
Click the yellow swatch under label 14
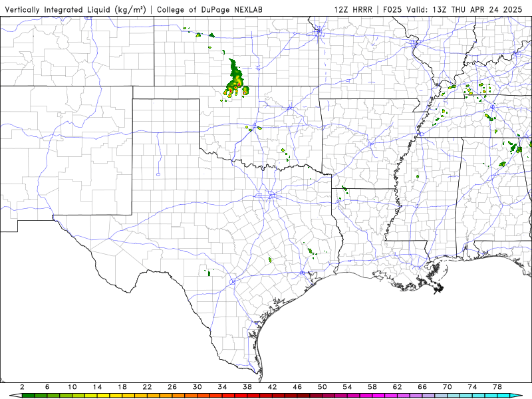point(104,396)
